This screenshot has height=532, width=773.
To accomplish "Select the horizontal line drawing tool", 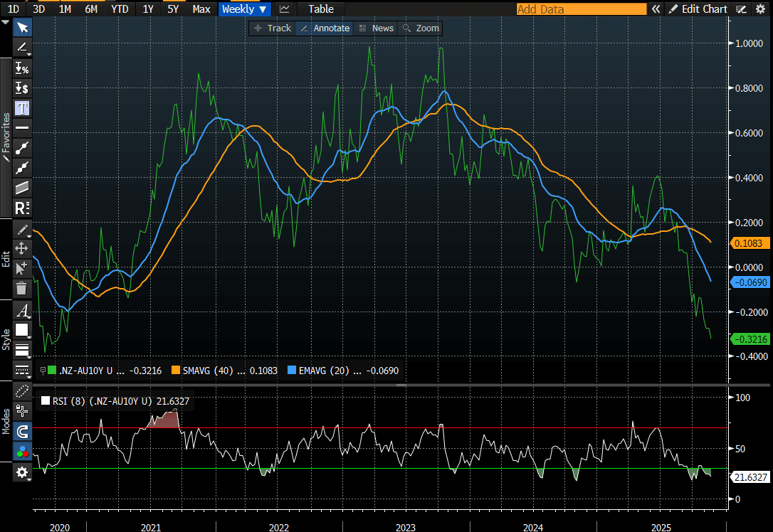I will [x=23, y=128].
